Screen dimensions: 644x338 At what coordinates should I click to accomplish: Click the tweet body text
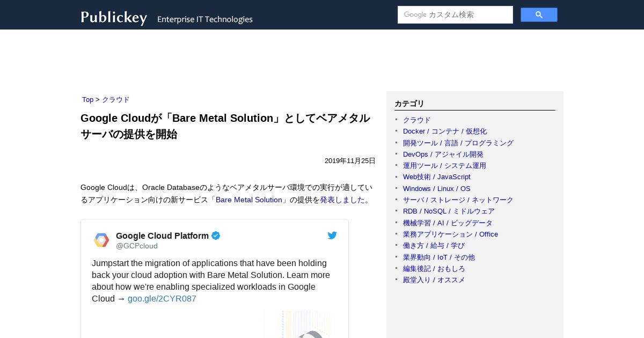coord(211,281)
